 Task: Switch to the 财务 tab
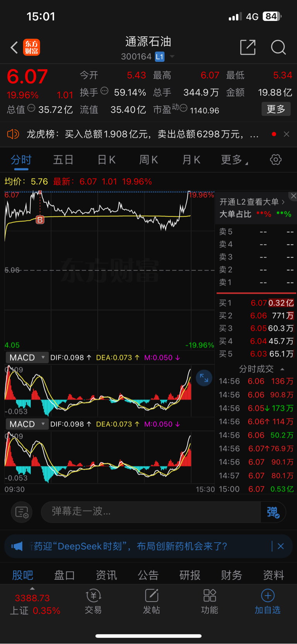[x=232, y=575]
